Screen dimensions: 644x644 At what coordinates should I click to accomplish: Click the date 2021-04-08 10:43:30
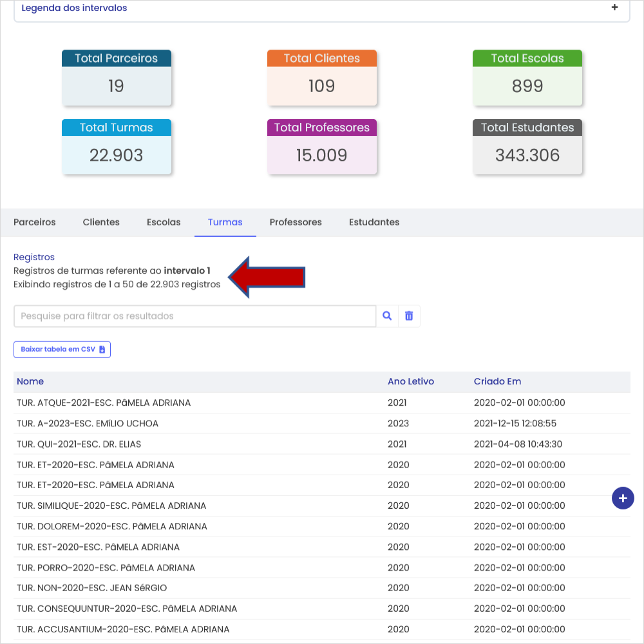518,444
